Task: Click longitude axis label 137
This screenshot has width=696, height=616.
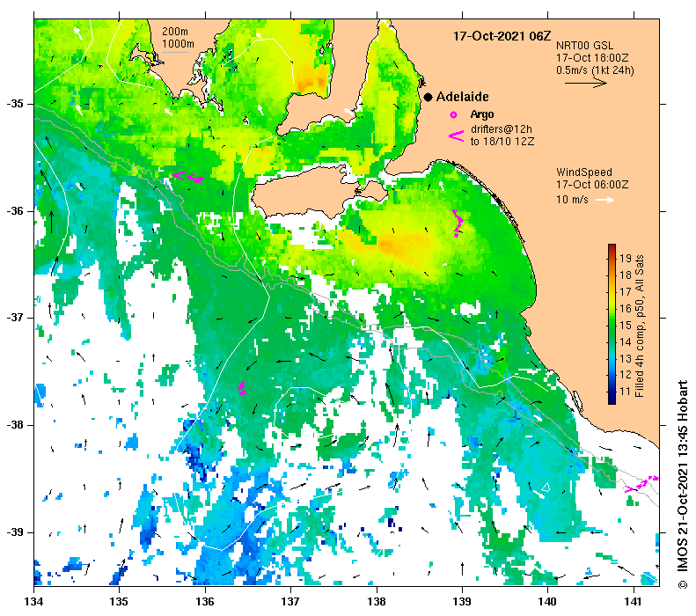Action: (290, 602)
